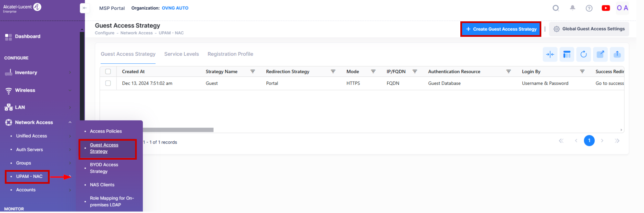Switch to the Guest Access Strategy tab

[x=128, y=54]
